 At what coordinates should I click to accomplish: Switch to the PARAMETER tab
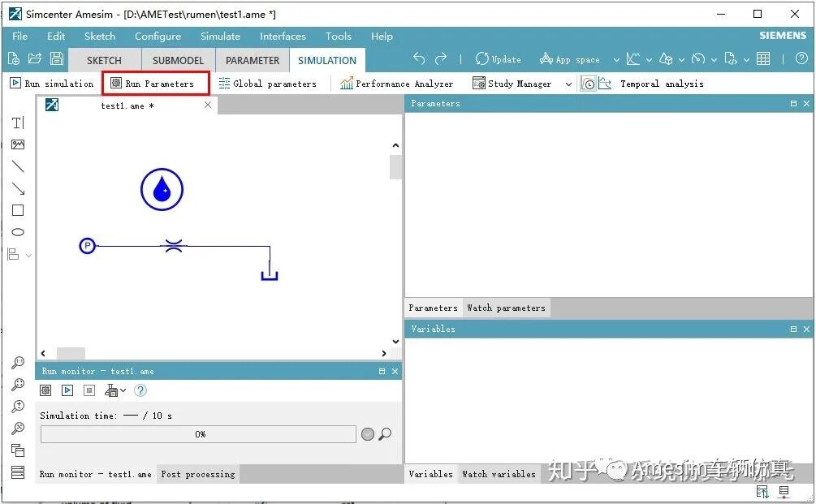pos(252,59)
